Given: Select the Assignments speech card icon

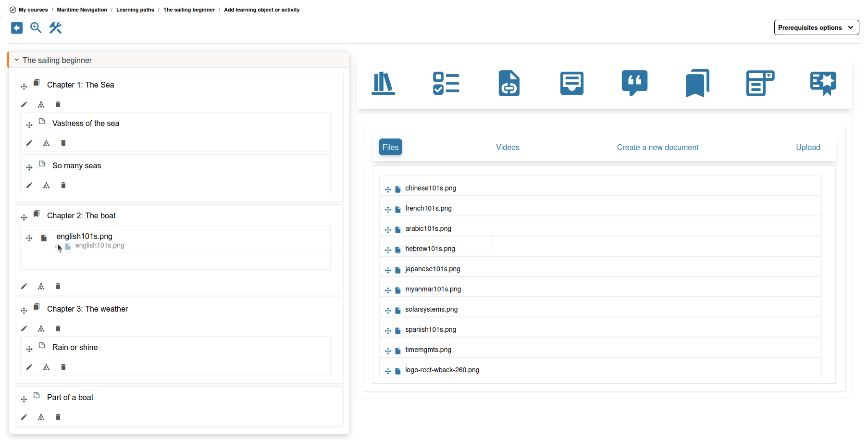Looking at the screenshot, I should pos(572,83).
